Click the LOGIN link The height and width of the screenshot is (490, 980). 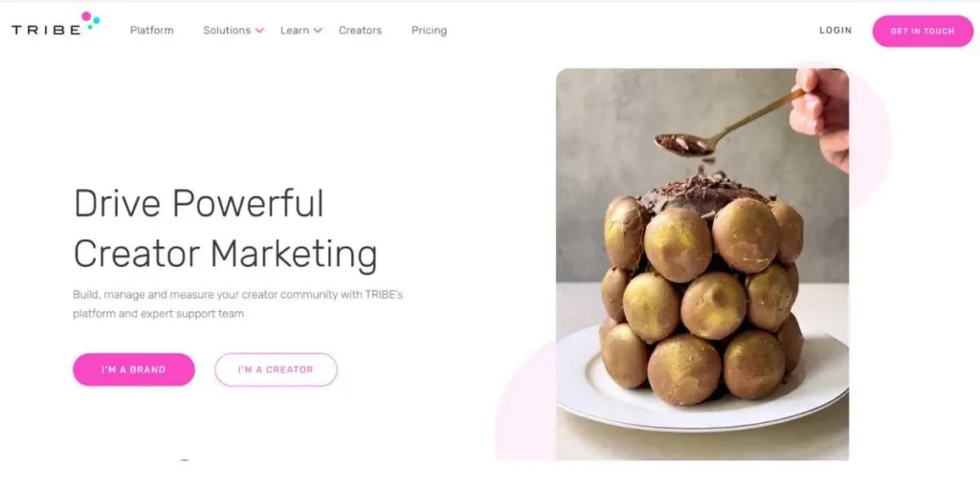click(835, 30)
